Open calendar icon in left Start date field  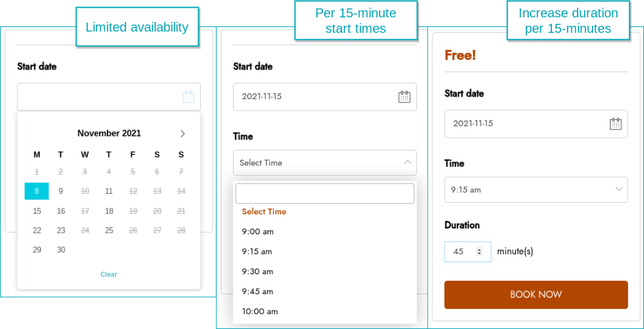188,97
